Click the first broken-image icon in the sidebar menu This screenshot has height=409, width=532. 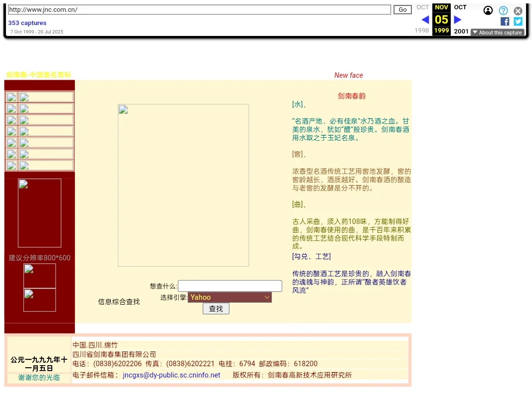coord(11,97)
